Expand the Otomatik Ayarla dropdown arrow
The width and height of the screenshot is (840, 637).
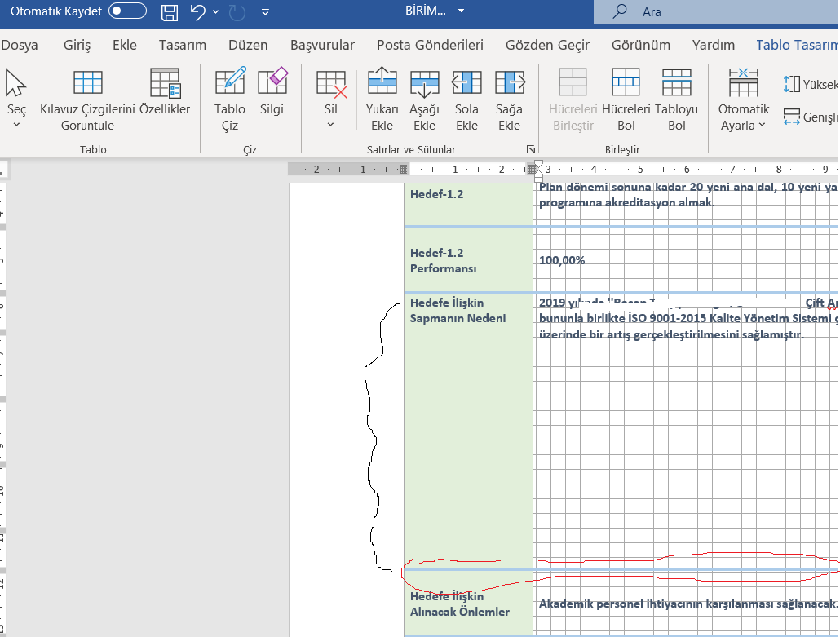(x=763, y=126)
